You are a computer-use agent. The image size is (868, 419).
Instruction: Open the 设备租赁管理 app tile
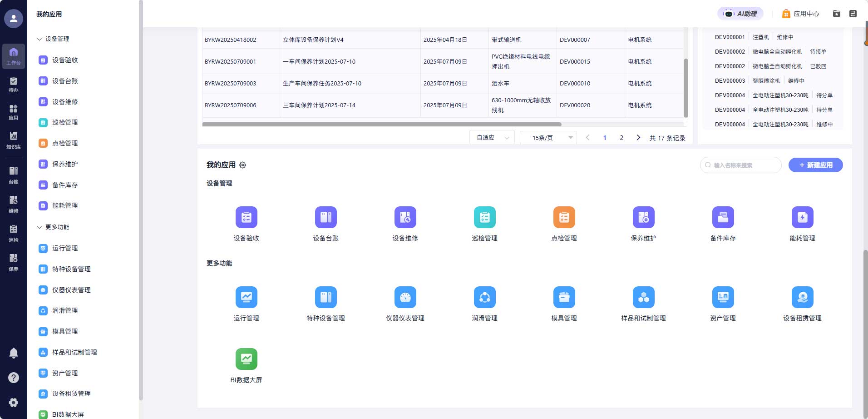pos(802,298)
